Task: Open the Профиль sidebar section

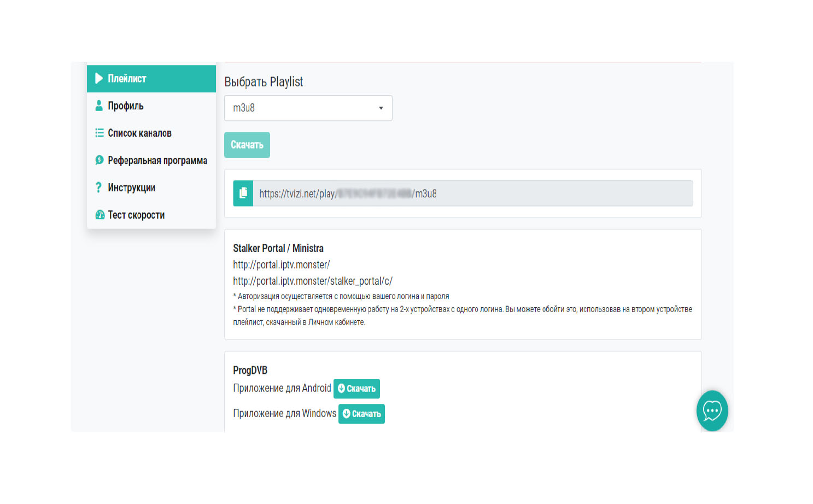Action: (x=151, y=106)
